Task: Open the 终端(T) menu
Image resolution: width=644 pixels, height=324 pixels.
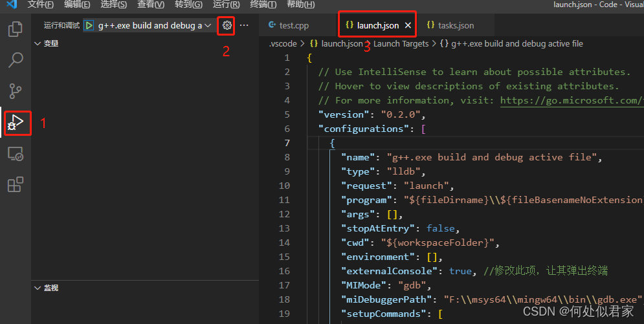Action: point(263,5)
